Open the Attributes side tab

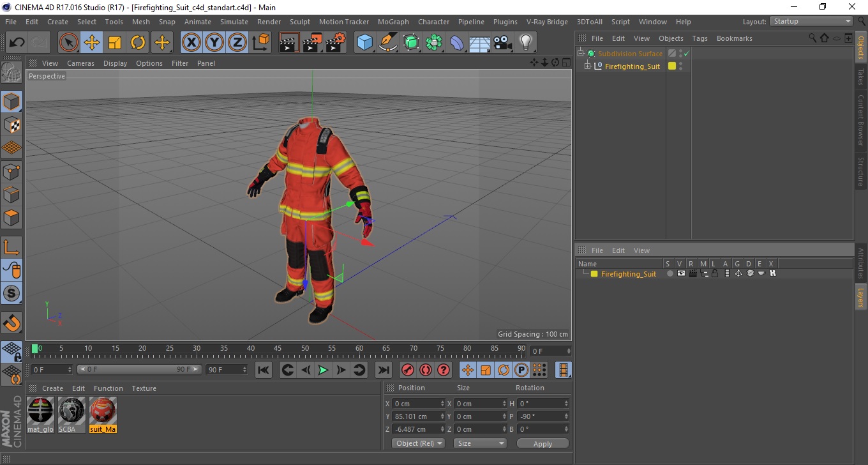(860, 263)
